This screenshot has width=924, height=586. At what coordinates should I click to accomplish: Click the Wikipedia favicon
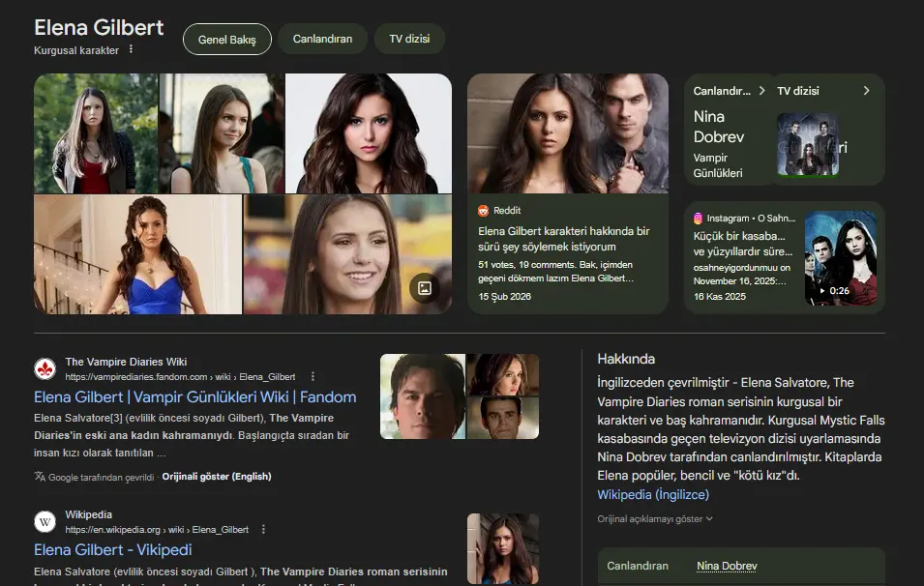[x=45, y=522]
